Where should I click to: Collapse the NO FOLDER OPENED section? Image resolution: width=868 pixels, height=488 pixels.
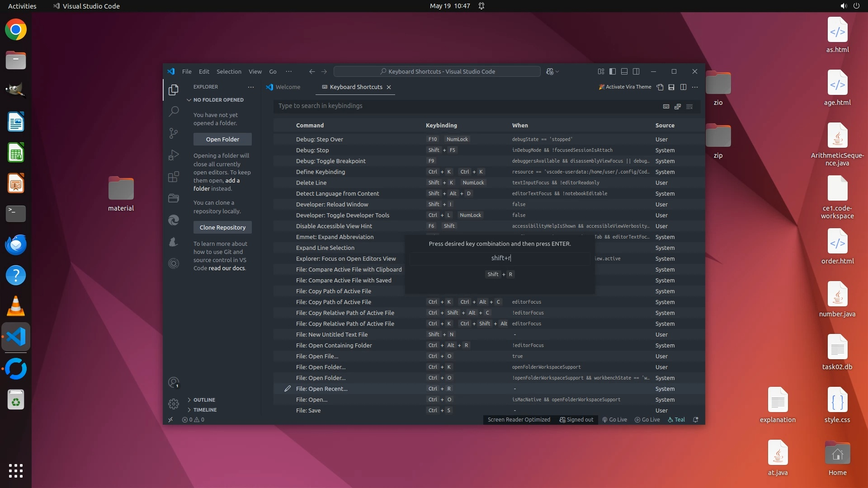click(218, 100)
